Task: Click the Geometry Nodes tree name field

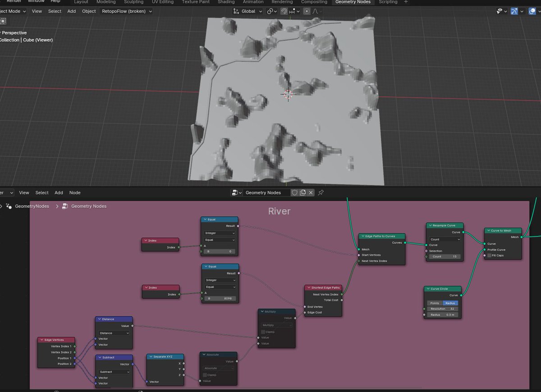Action: pos(266,193)
